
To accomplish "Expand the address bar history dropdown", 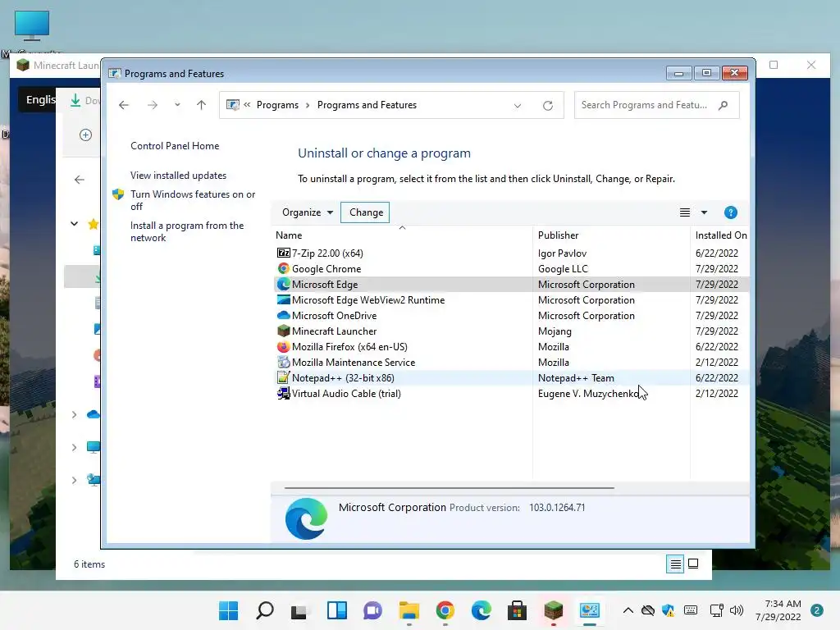I will (x=518, y=106).
